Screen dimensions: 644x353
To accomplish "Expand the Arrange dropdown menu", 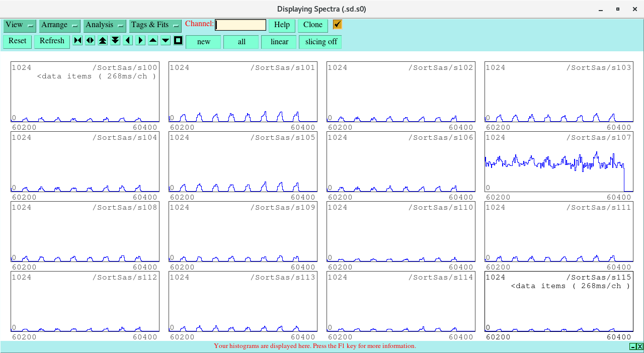I will coord(60,25).
